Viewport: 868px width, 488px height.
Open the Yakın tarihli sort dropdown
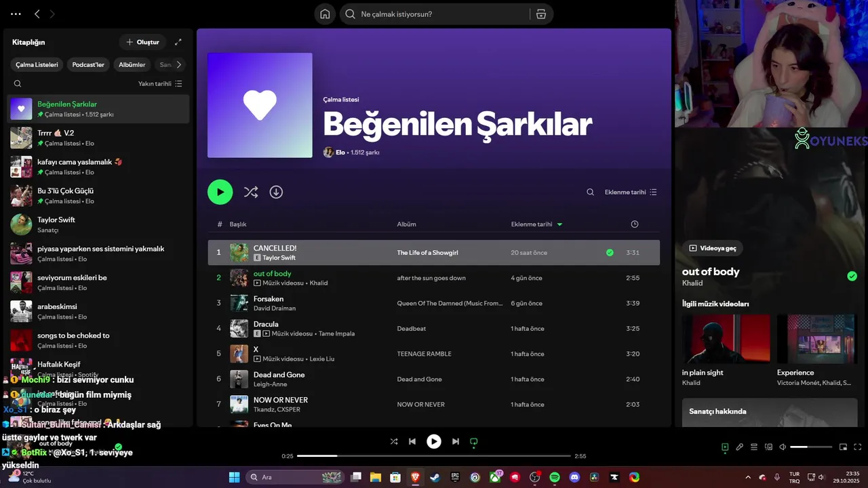[160, 84]
